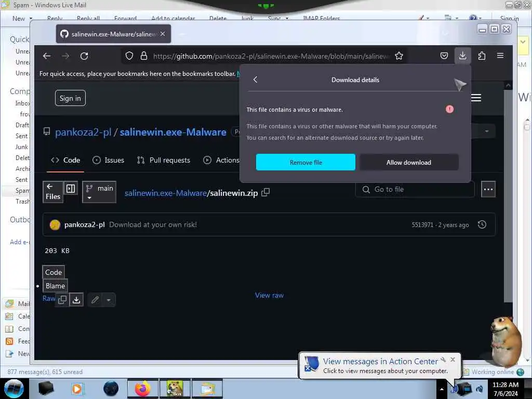Switch to the Code repository tab

coord(65,160)
